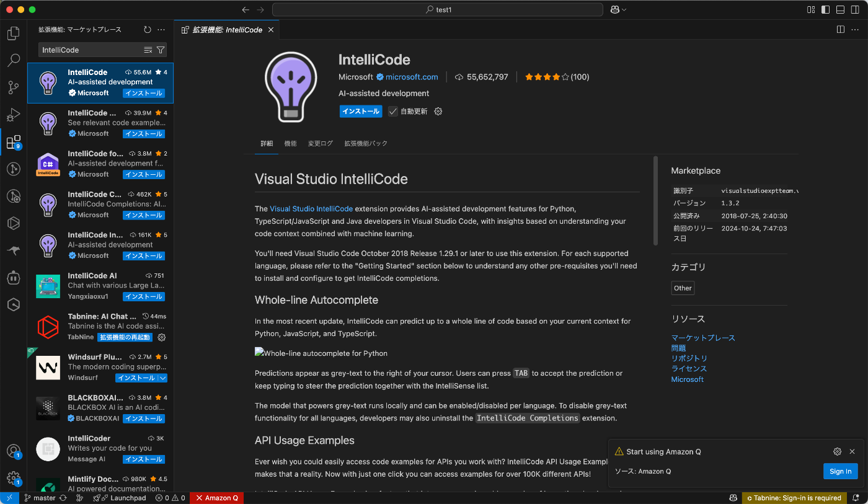The width and height of the screenshot is (868, 504).
Task: Toggle the primary side bar visibility
Action: click(825, 9)
